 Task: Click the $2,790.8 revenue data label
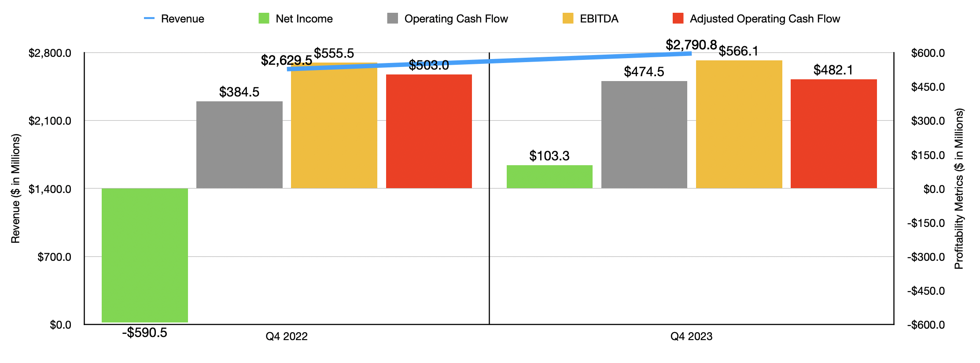coord(691,45)
